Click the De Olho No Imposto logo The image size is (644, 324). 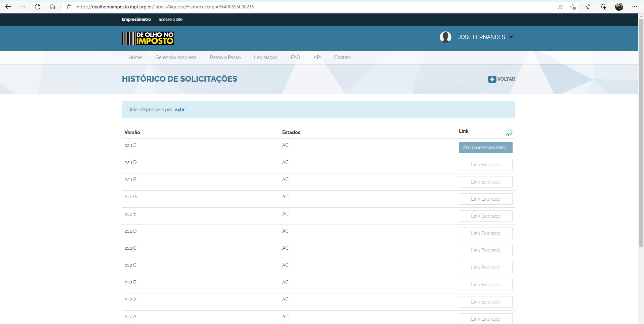click(148, 38)
